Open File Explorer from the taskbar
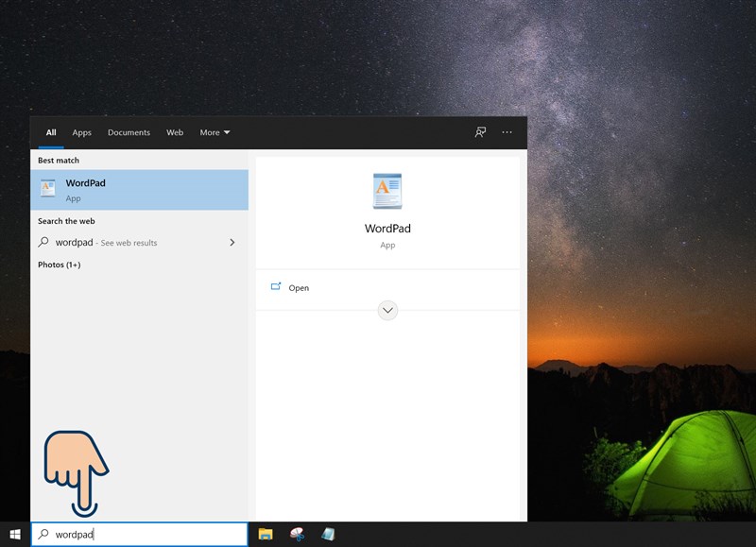This screenshot has height=547, width=756. (x=266, y=534)
